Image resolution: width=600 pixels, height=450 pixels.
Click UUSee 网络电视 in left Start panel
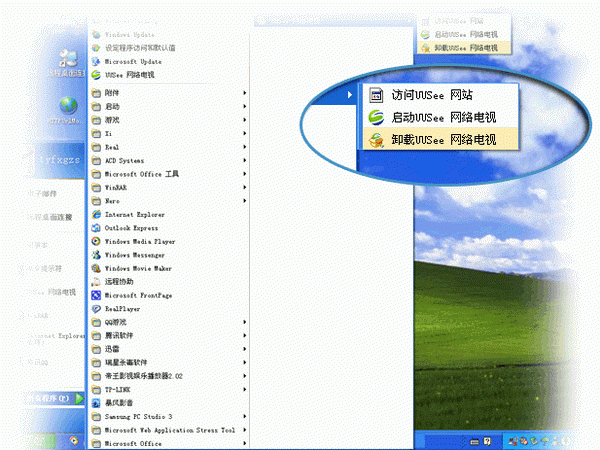[x=54, y=292]
